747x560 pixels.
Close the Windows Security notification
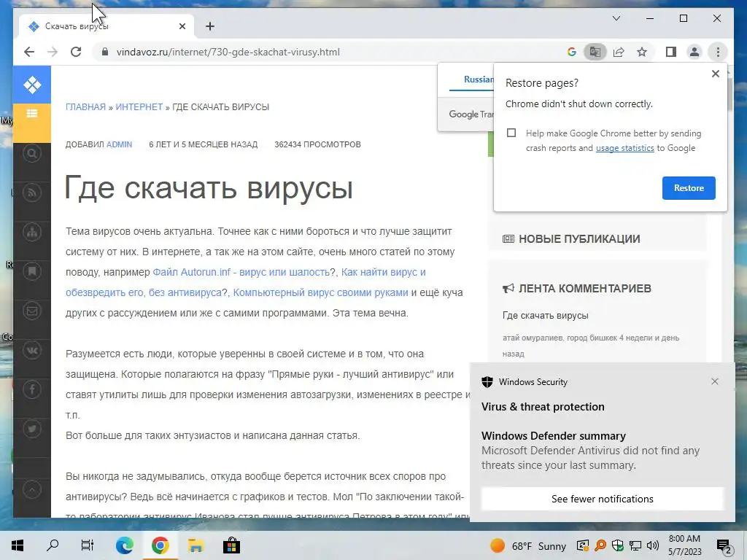pos(715,381)
